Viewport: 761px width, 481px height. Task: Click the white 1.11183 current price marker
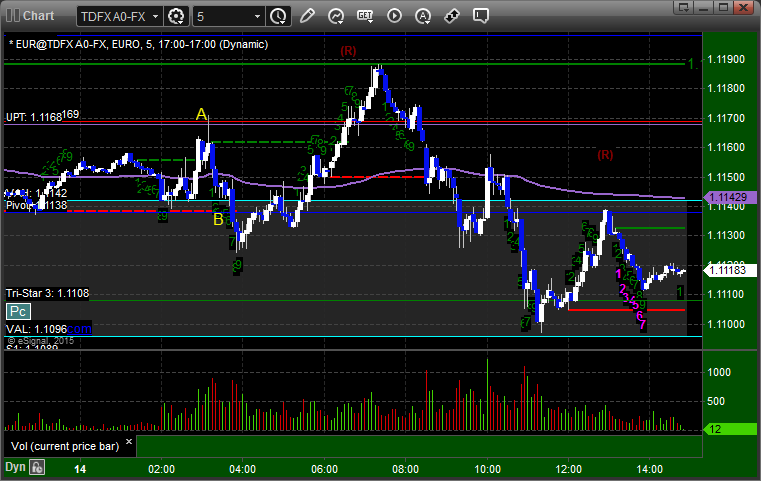pos(729,270)
